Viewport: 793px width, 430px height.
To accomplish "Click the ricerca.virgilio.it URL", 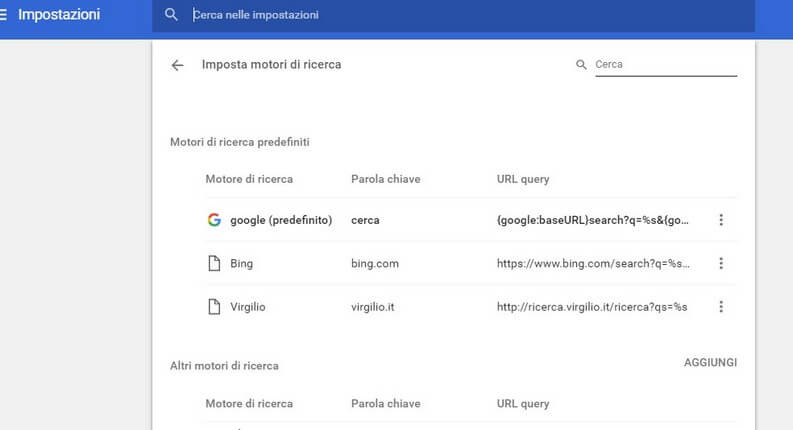I will tap(592, 307).
